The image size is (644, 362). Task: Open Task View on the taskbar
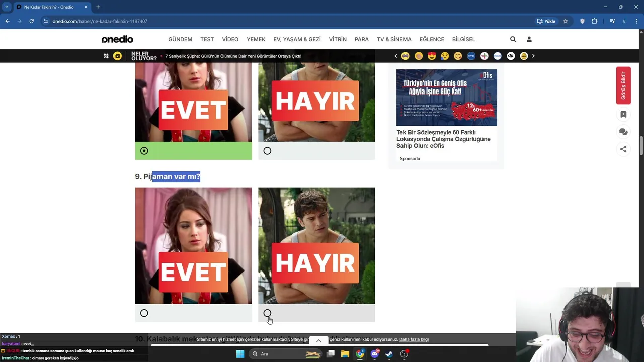click(331, 354)
